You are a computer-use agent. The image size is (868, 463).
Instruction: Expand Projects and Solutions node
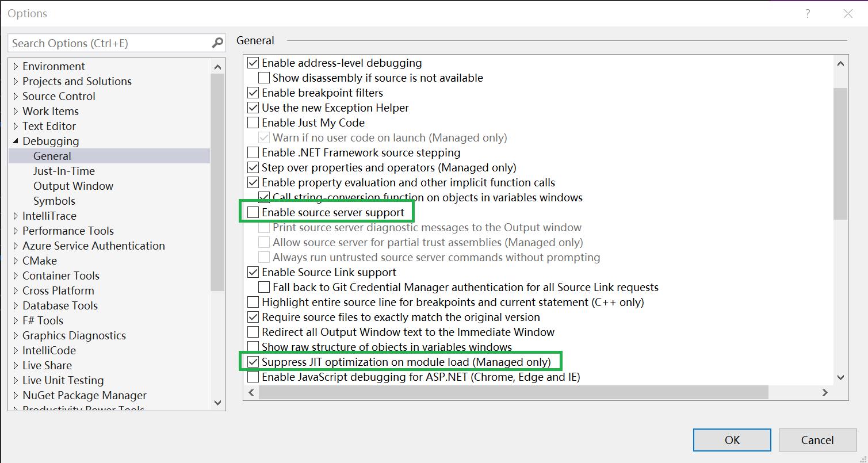16,82
